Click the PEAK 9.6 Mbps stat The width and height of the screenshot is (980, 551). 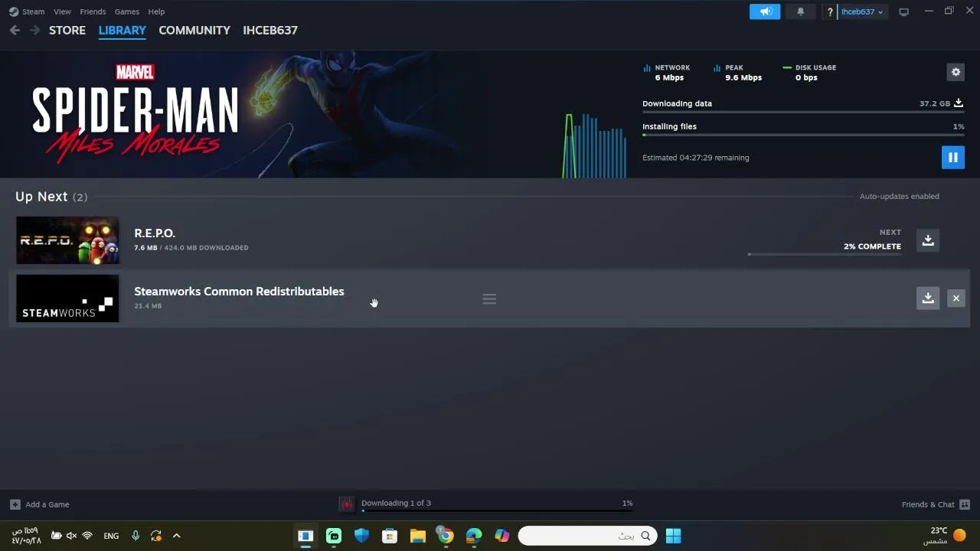[738, 73]
